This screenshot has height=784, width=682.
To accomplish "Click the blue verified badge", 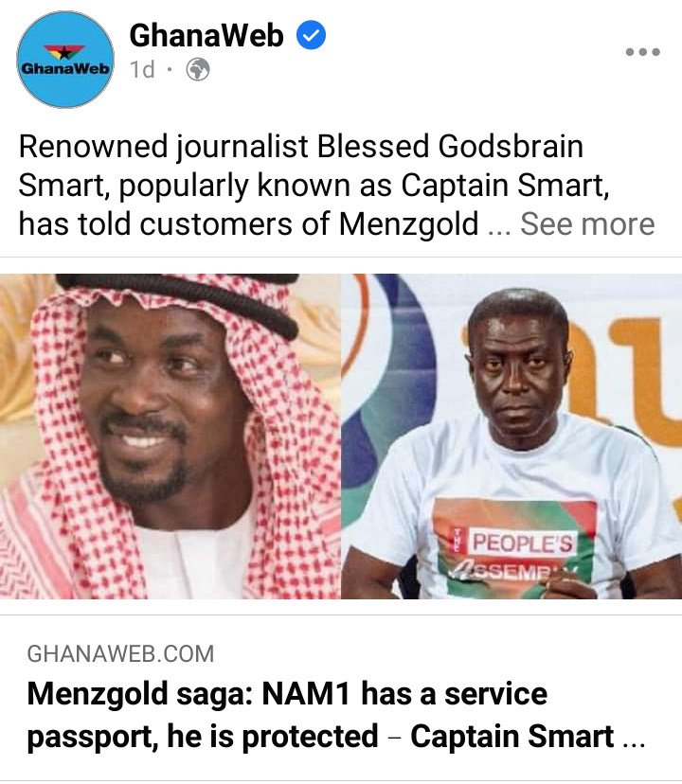I will (x=312, y=35).
